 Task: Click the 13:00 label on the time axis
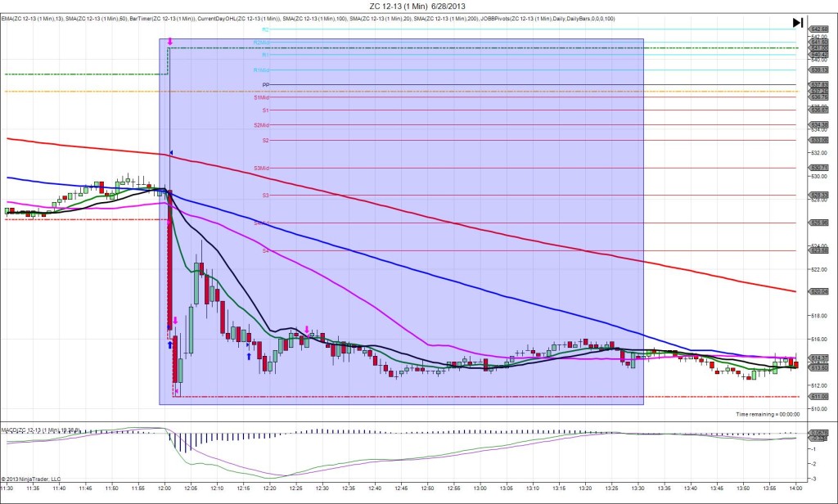tap(480, 488)
